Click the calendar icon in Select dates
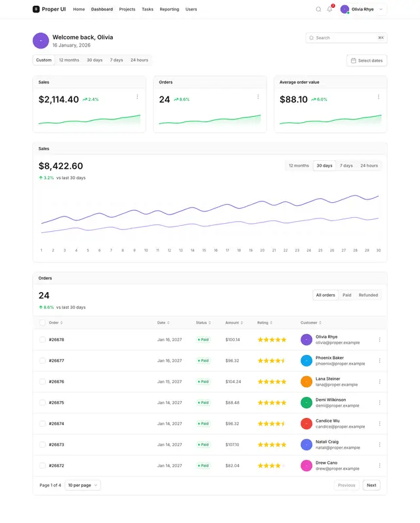420x523 pixels. click(x=353, y=60)
